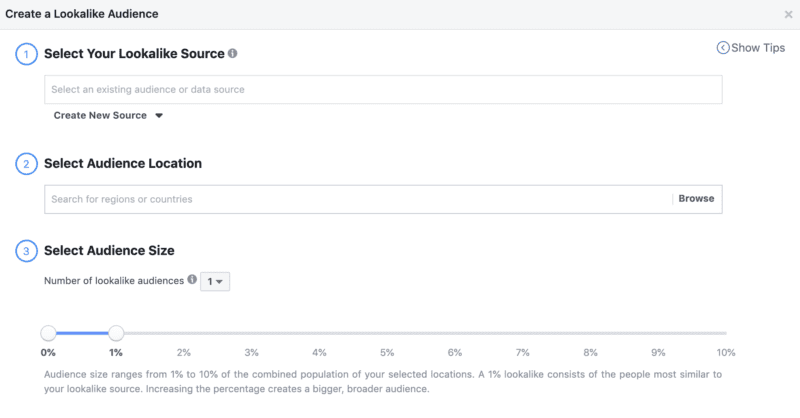Click the step 1 circle icon
This screenshot has width=800, height=418.
coord(25,54)
